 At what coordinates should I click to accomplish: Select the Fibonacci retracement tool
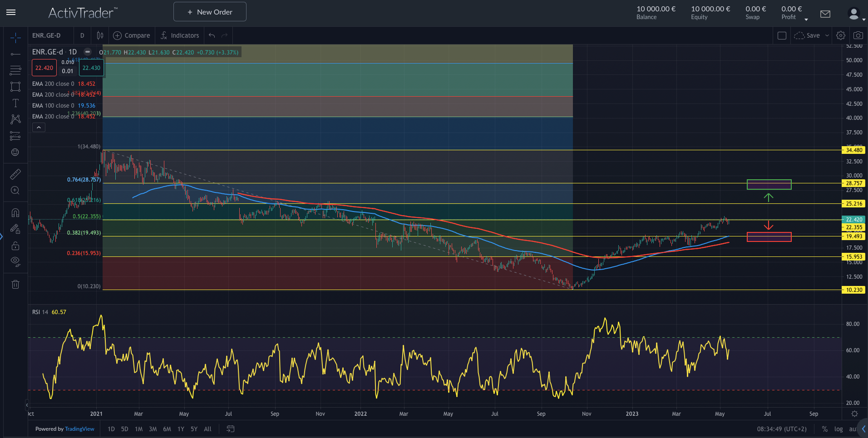pyautogui.click(x=15, y=70)
